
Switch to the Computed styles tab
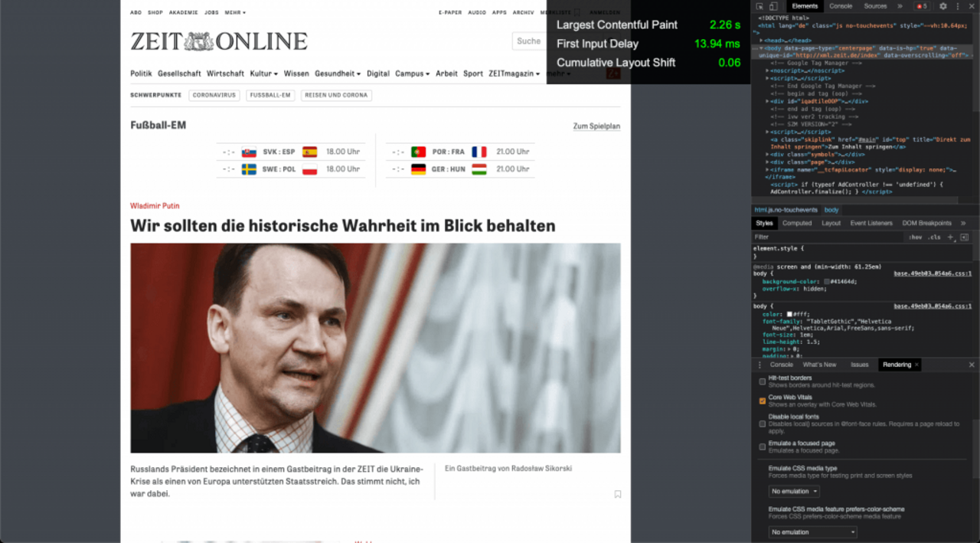point(796,223)
